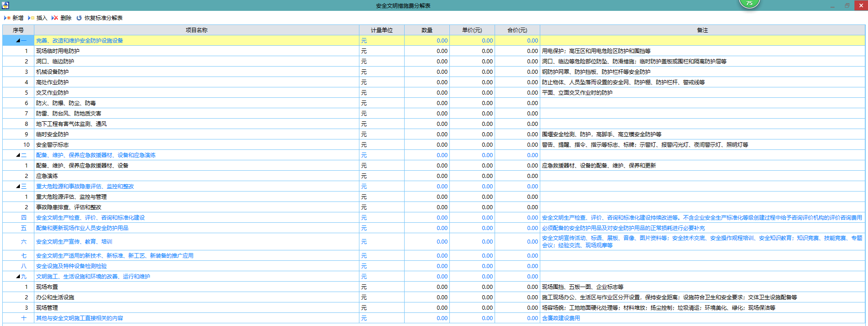Screen dimensions: 868x326
Task: Click the remark 平面、立面交叉作业时的防护
Action: 577,92
